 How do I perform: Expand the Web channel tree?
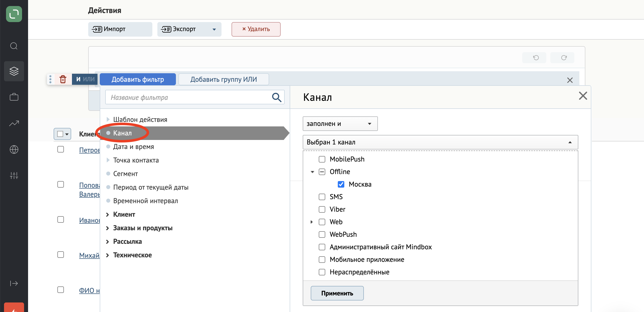point(312,222)
